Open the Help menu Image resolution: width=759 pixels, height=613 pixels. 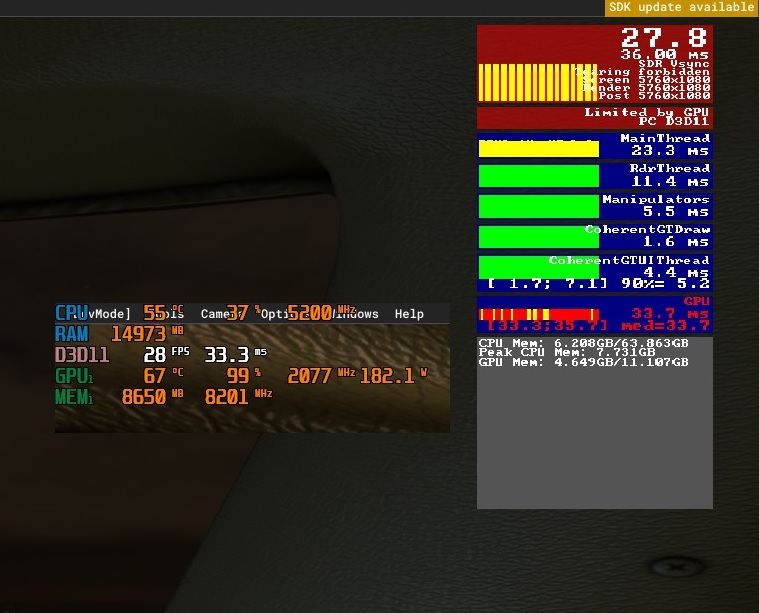click(409, 314)
